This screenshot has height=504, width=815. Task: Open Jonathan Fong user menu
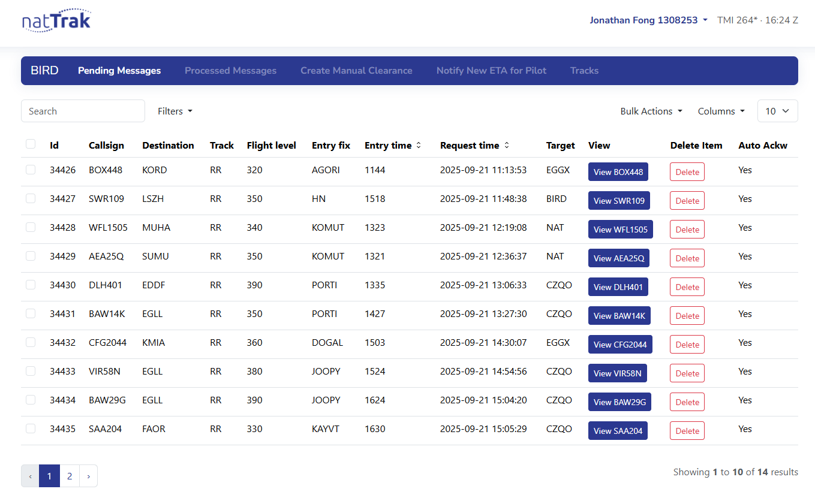[649, 20]
